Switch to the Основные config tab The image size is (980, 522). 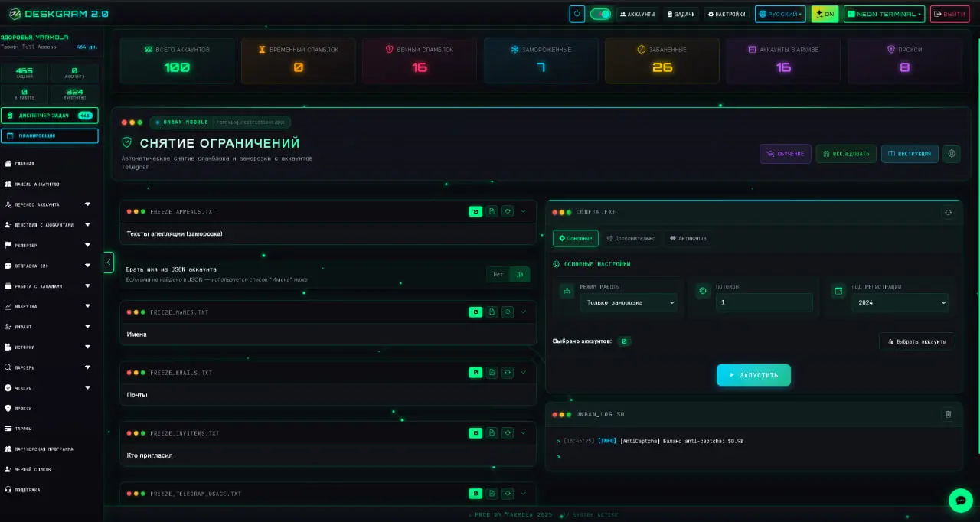pyautogui.click(x=576, y=238)
